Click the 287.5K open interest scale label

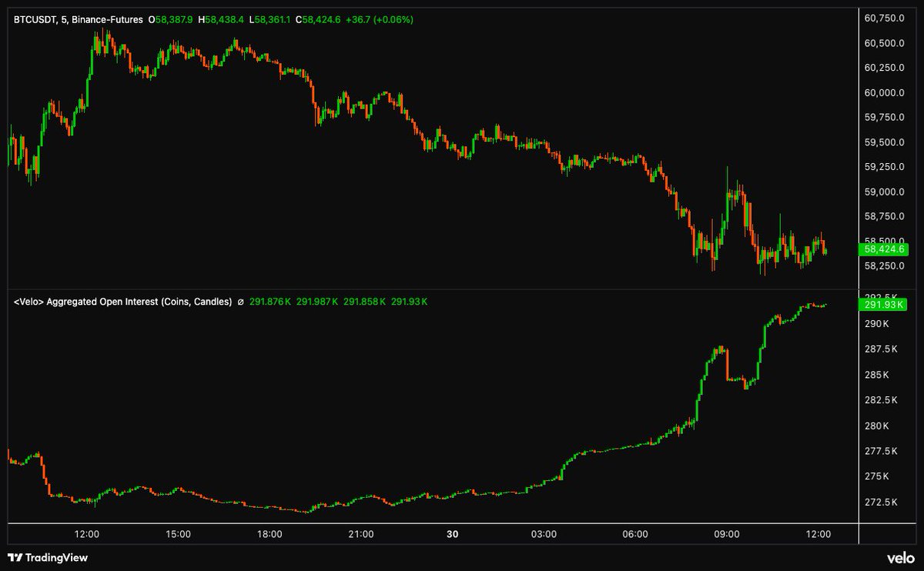pyautogui.click(x=881, y=349)
